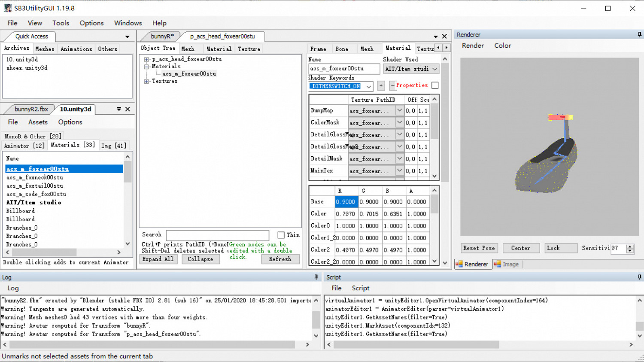The image size is (644, 362).
Task: Switch to the Animator [12] tab
Action: pyautogui.click(x=24, y=146)
